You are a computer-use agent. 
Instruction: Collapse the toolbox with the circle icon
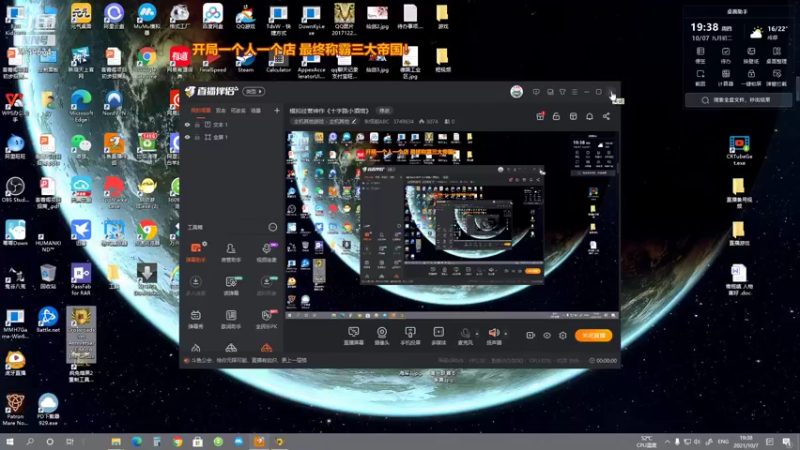tap(273, 227)
